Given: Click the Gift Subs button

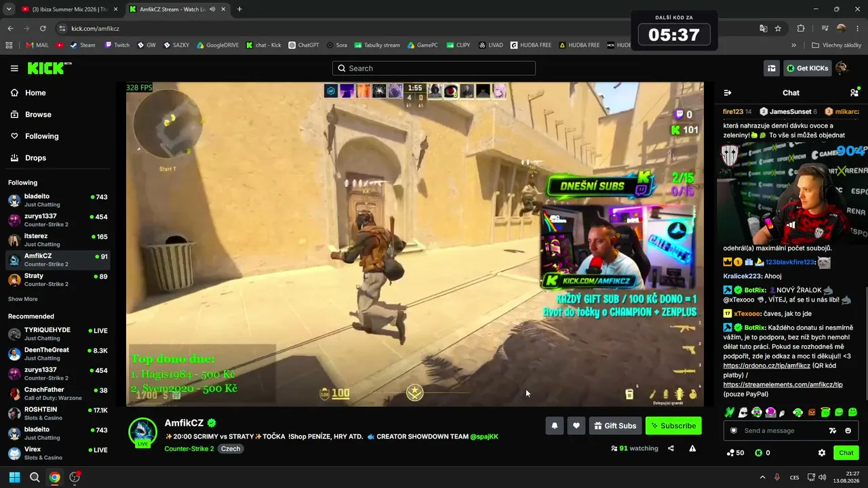Looking at the screenshot, I should tap(615, 426).
